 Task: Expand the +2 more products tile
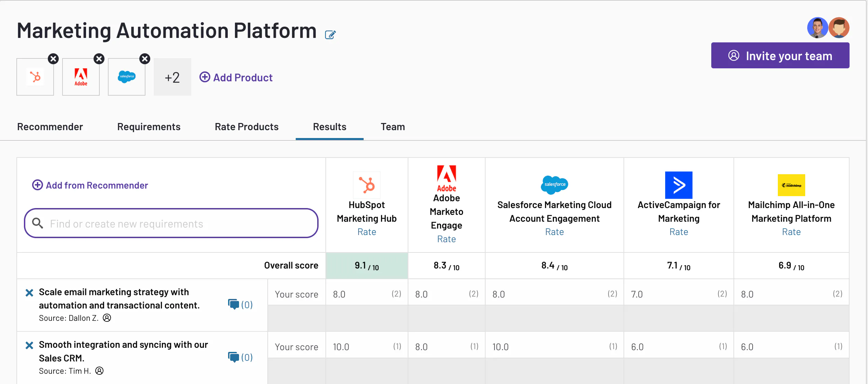(172, 77)
